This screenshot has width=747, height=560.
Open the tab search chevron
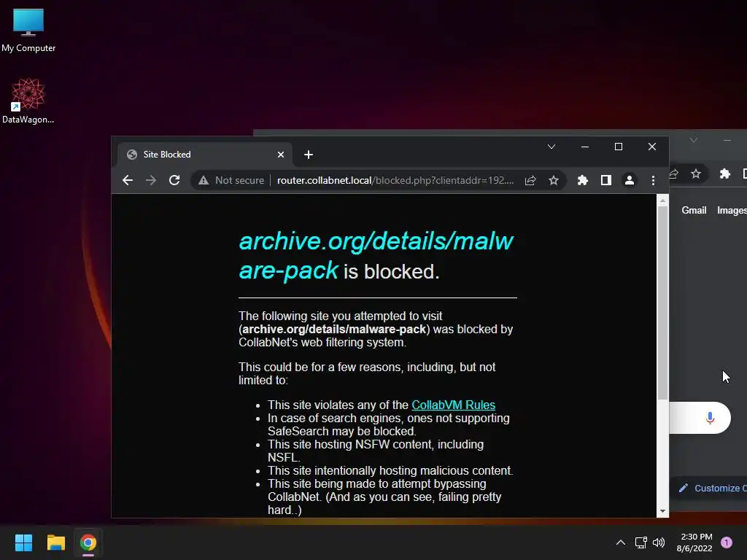[x=551, y=147]
